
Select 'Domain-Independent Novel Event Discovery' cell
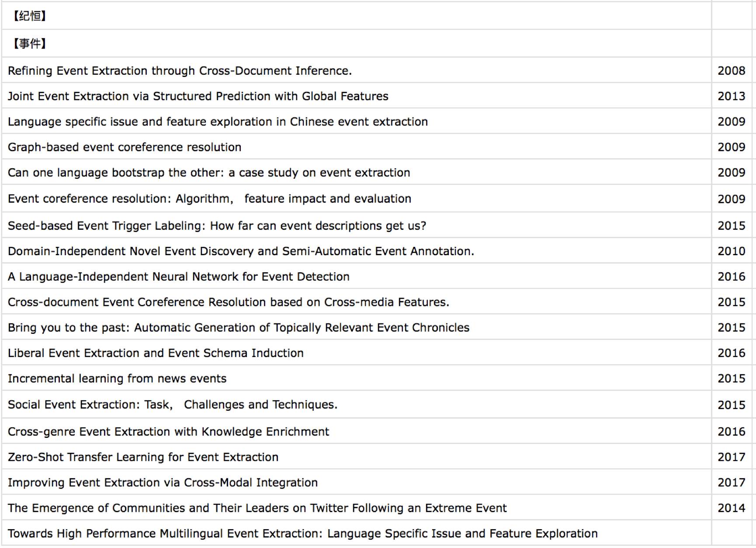coord(357,251)
